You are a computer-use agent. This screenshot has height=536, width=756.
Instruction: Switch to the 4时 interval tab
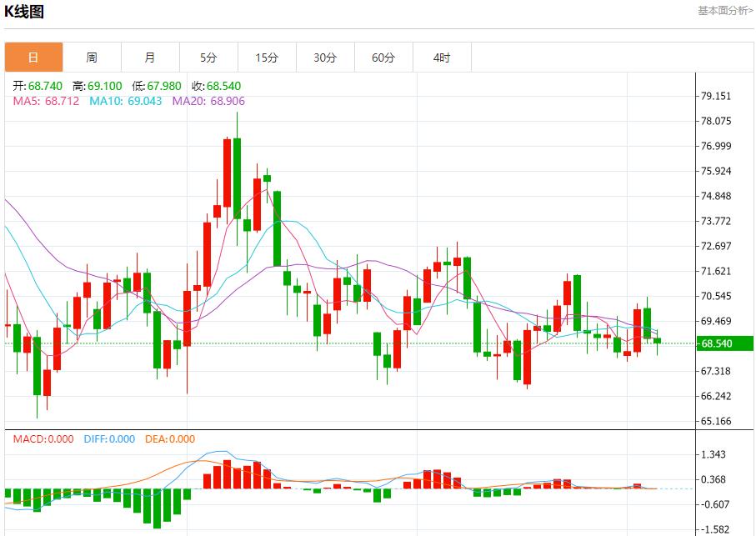[442, 58]
